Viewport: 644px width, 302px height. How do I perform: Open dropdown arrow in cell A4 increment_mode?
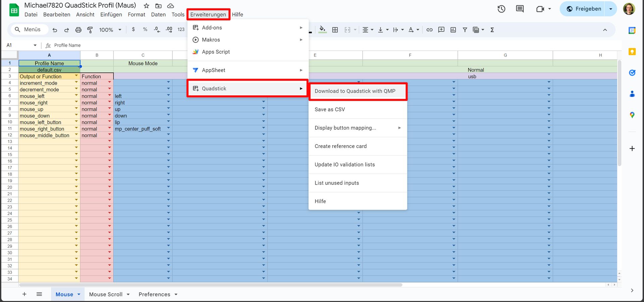pos(76,82)
